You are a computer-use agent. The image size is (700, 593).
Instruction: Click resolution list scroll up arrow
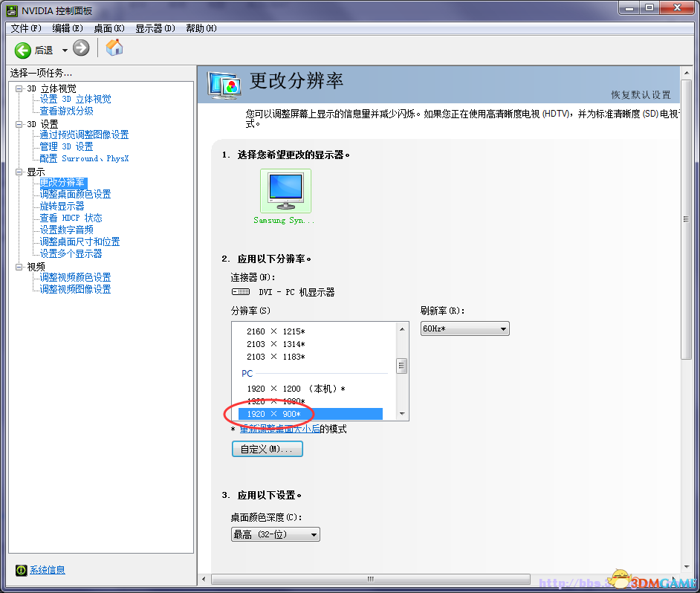pyautogui.click(x=402, y=329)
